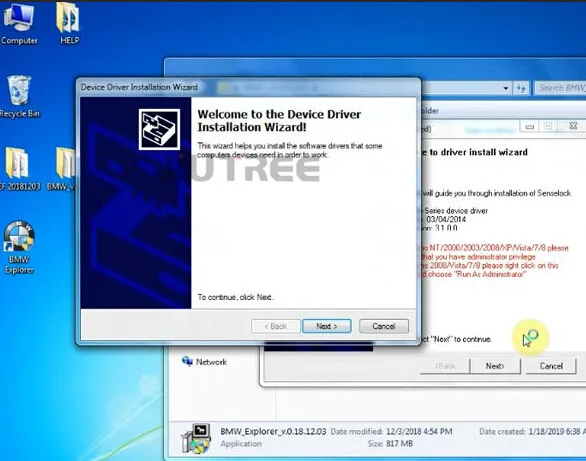
Task: Launch the BMW Explorer desktop shortcut
Action: (x=19, y=248)
